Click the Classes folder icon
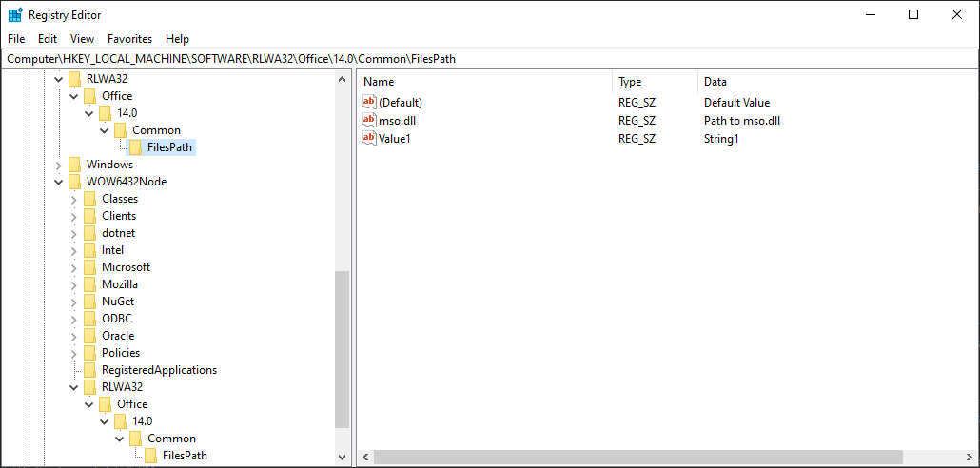The height and width of the screenshot is (468, 980). pyautogui.click(x=90, y=199)
